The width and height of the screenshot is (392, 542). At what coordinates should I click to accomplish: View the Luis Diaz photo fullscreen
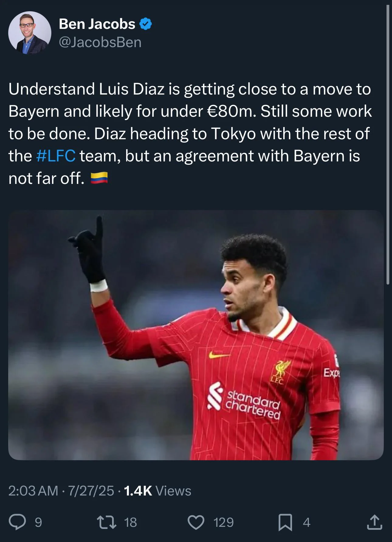click(x=196, y=335)
